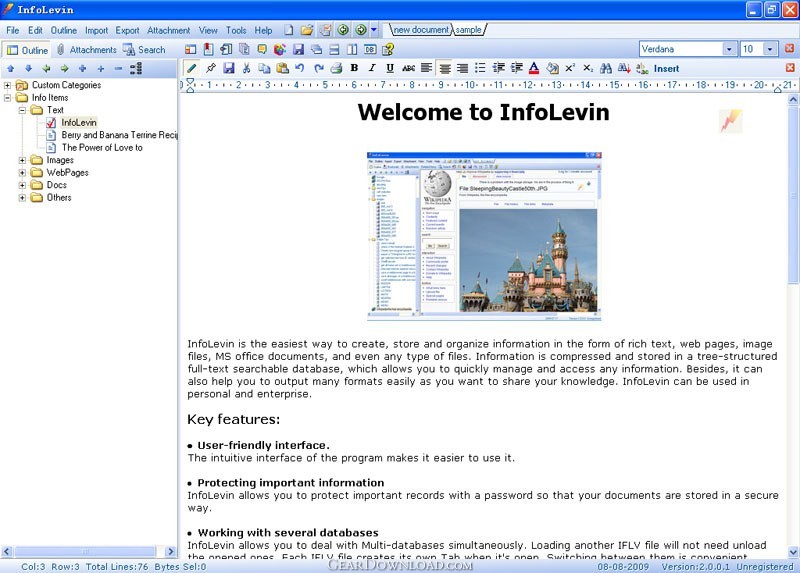Show the tree structure icon
Screen dimensions: 800x573
pos(136,68)
